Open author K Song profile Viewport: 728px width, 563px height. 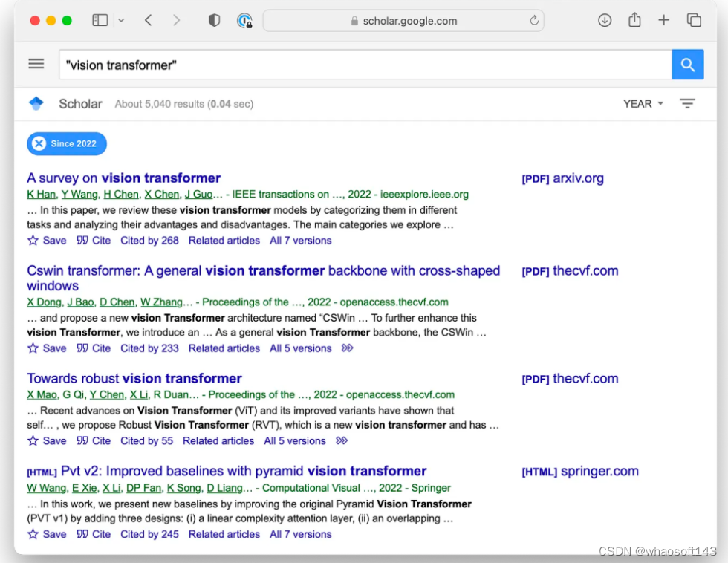184,488
